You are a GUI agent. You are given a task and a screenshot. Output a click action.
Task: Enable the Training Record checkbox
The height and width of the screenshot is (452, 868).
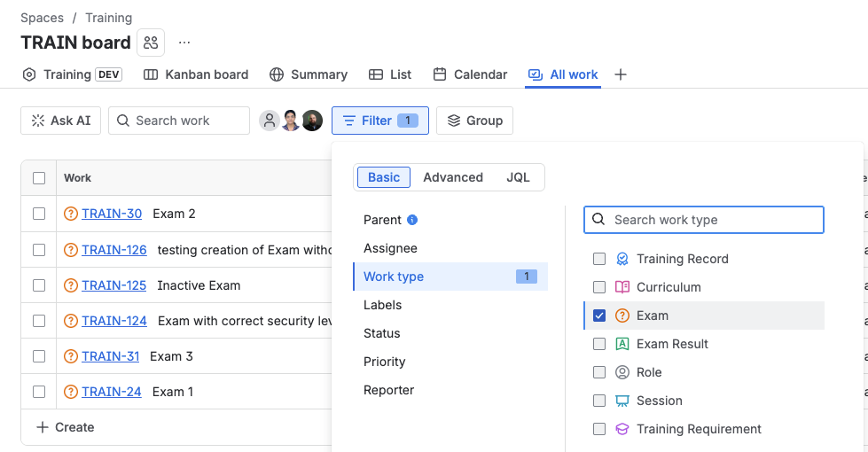point(599,259)
